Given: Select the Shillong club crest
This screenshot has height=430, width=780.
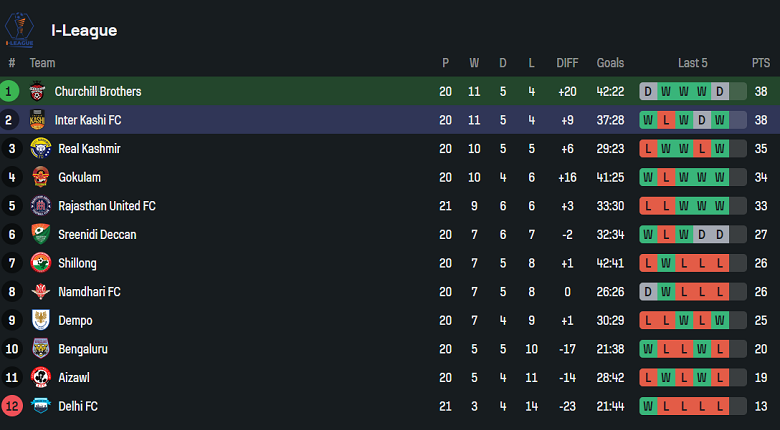Looking at the screenshot, I should pyautogui.click(x=40, y=263).
